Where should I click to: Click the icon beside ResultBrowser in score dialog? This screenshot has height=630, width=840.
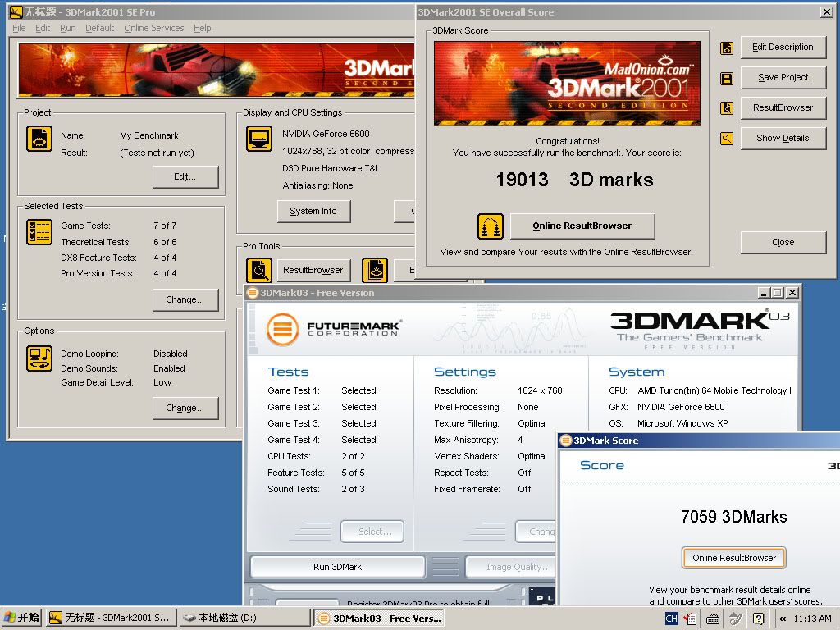[727, 109]
